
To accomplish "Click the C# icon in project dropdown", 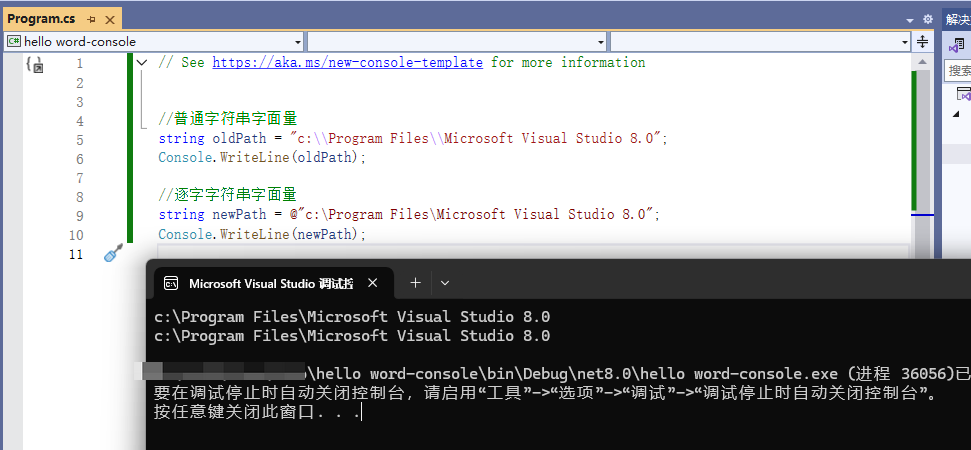I will point(14,42).
